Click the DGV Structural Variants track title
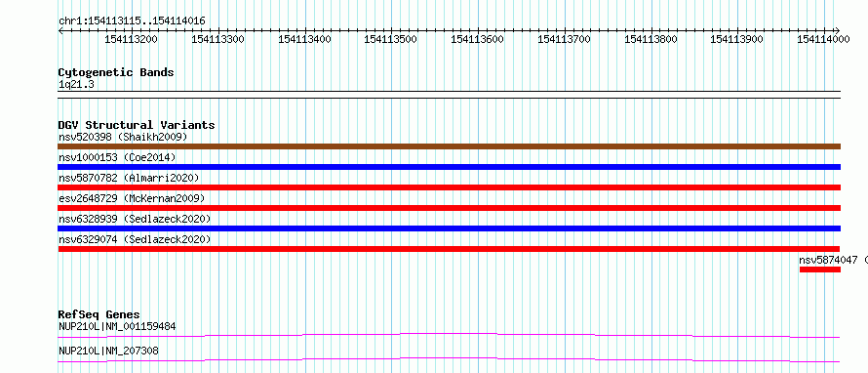The width and height of the screenshot is (868, 373). [137, 125]
